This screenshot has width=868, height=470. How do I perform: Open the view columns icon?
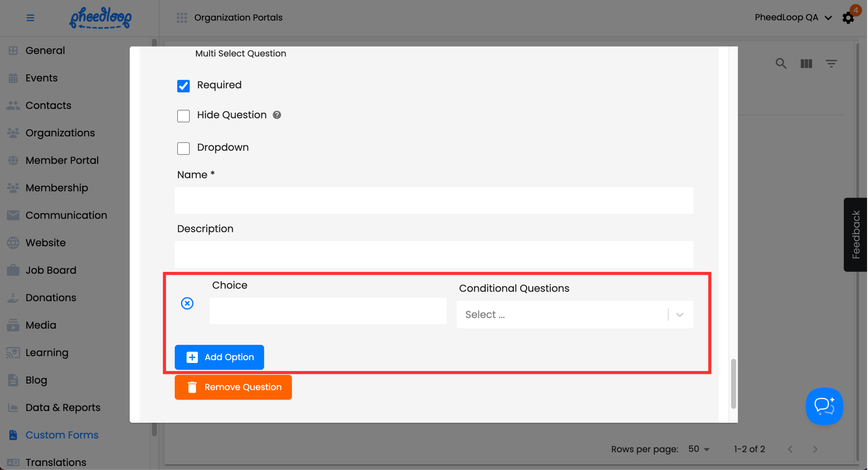[806, 64]
